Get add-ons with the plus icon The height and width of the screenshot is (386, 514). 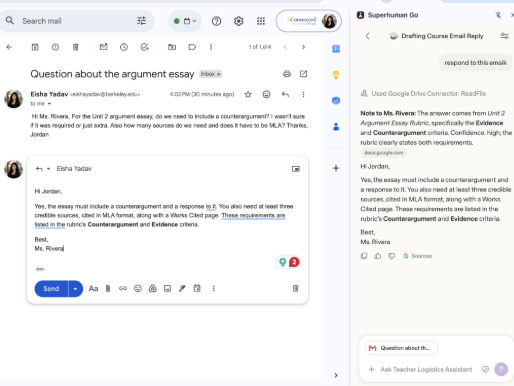point(336,168)
